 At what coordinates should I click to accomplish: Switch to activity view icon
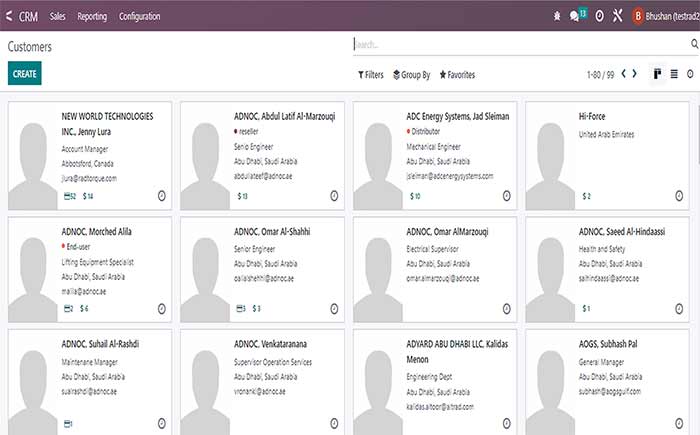(690, 74)
